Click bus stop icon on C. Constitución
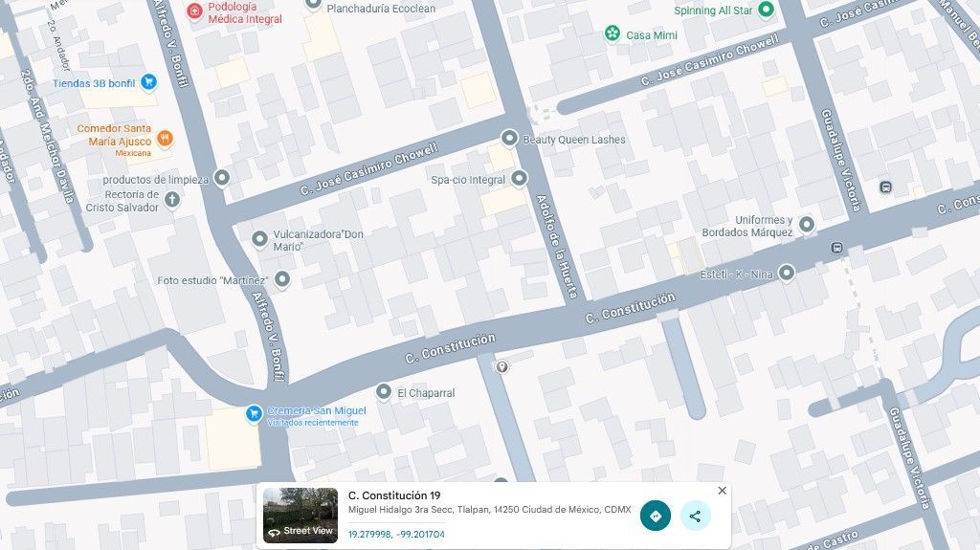980x550 pixels. 836,248
